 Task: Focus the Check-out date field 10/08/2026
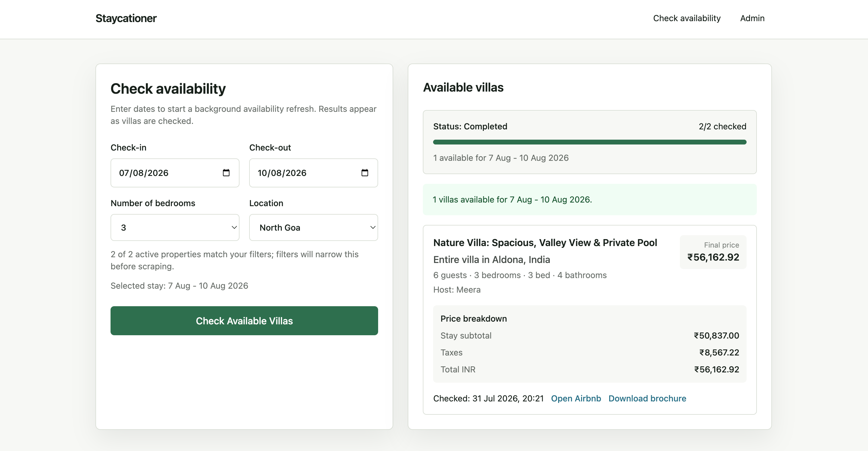(313, 173)
